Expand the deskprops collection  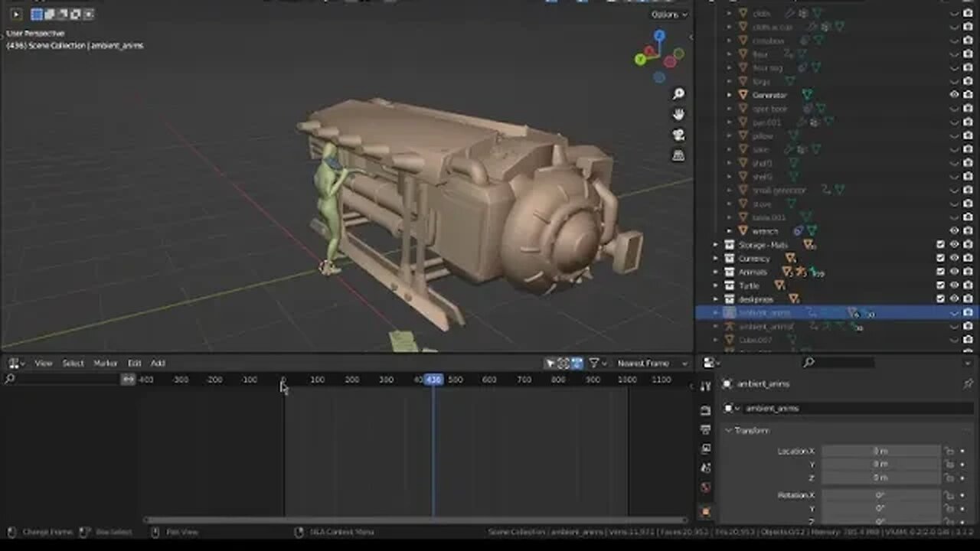(x=716, y=299)
